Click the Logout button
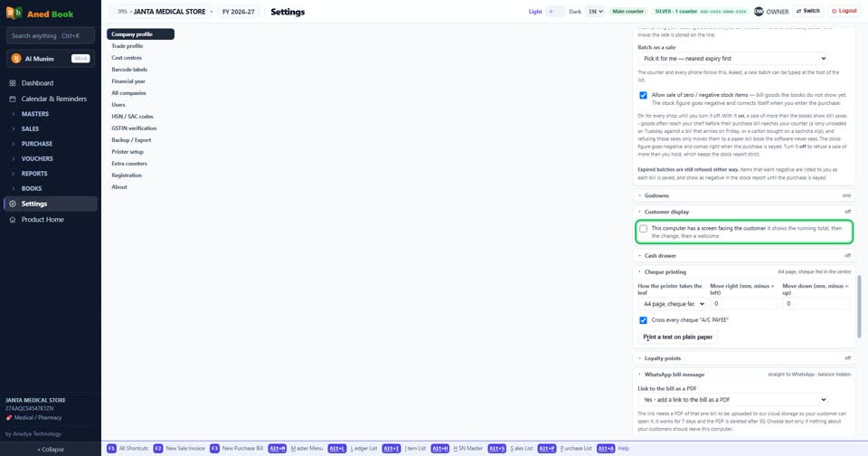 [844, 11]
